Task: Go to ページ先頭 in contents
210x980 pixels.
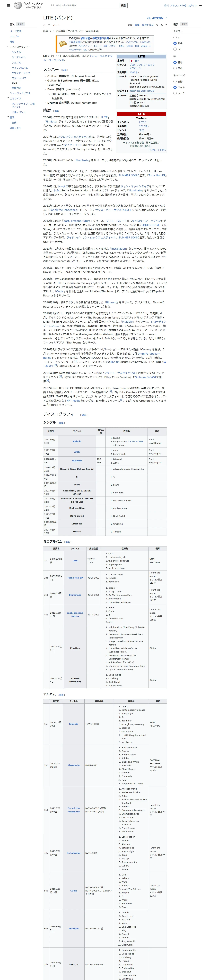Action: coord(16,31)
